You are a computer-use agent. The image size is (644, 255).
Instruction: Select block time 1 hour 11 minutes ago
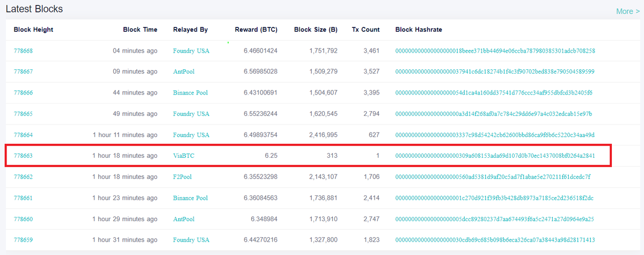click(125, 135)
